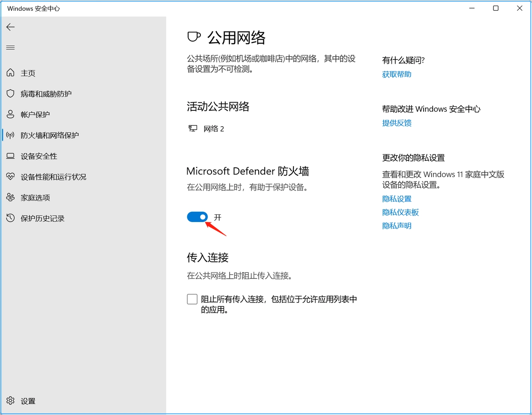This screenshot has height=415, width=532.
Task: Enable blocking all incoming connections
Action: pyautogui.click(x=192, y=299)
